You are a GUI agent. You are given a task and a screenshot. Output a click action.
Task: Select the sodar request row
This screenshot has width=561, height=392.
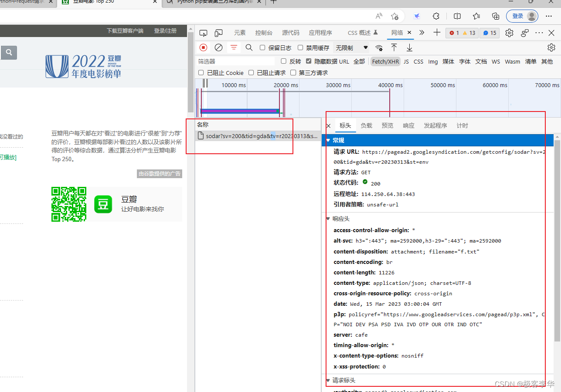coord(258,136)
